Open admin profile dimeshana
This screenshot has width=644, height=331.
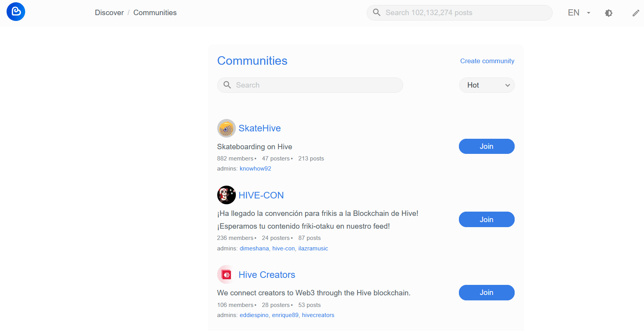[x=254, y=248]
